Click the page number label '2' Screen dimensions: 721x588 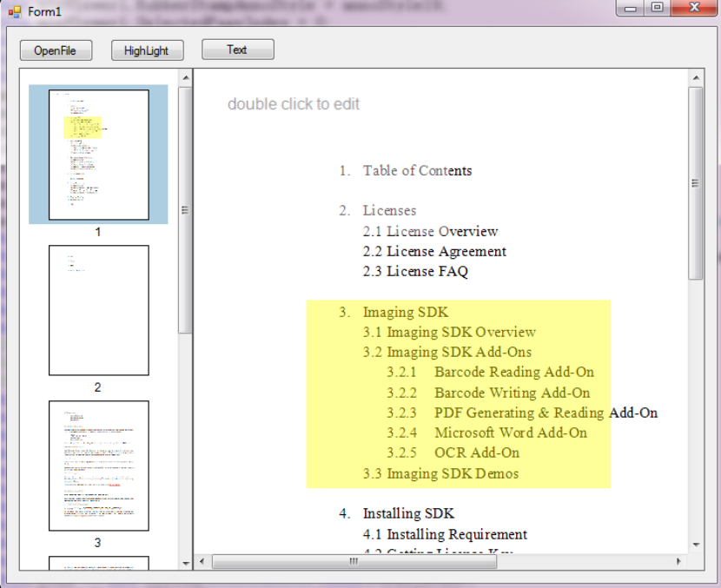[x=98, y=387]
